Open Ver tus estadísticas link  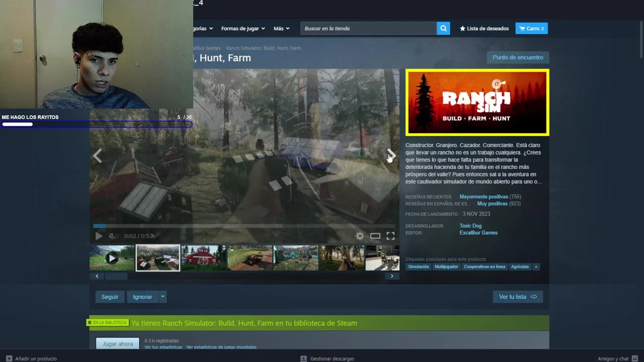[x=163, y=347]
